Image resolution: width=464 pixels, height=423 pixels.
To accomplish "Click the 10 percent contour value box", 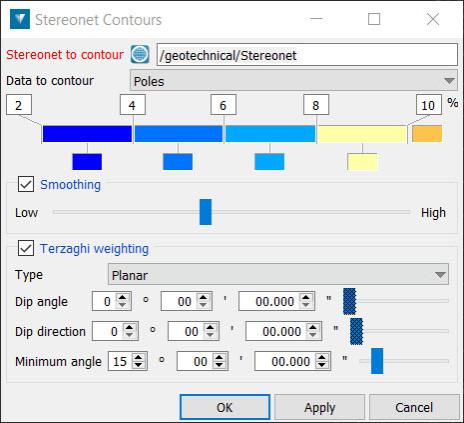I will click(x=429, y=105).
